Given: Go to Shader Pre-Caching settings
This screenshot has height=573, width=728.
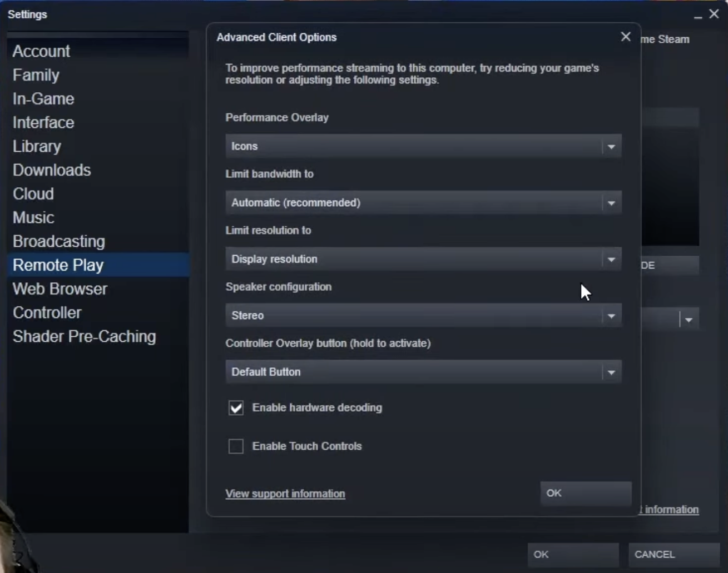Looking at the screenshot, I should (84, 337).
